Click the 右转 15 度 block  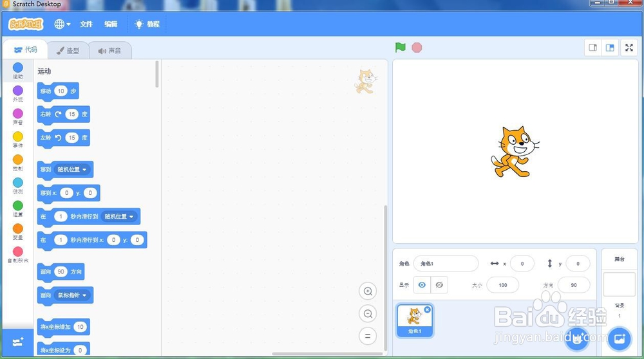64,114
